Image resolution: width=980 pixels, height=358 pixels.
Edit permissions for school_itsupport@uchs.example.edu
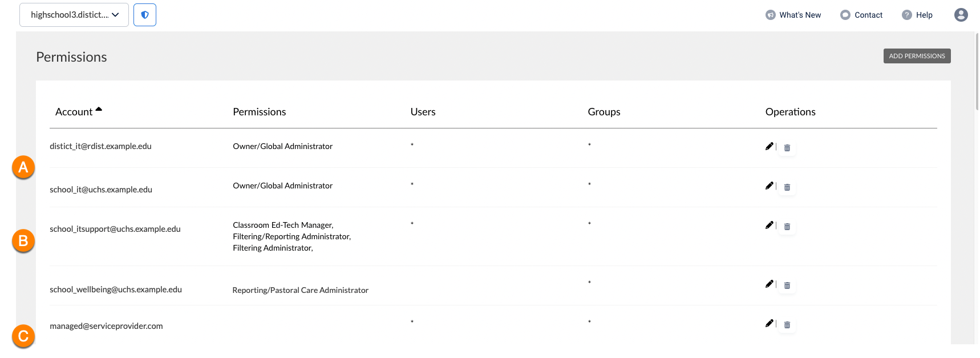pyautogui.click(x=770, y=225)
